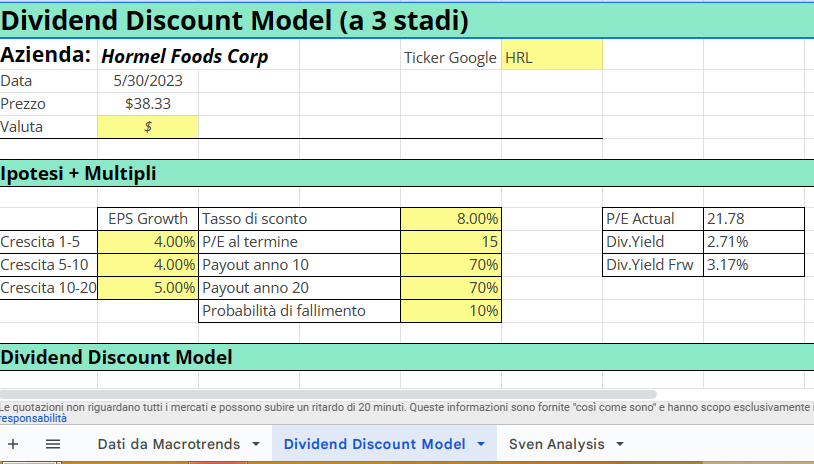Click the horizontal scrollbar thumb
Viewport: 814px width, 464px height.
coord(328,394)
